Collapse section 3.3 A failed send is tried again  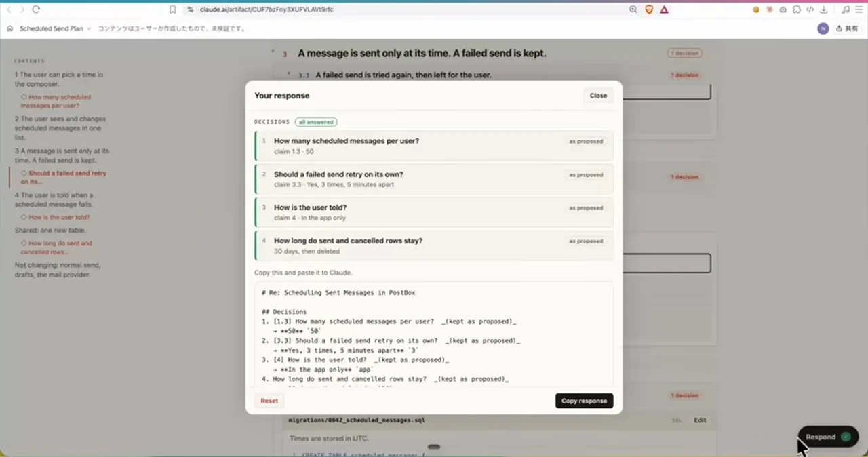tap(289, 74)
